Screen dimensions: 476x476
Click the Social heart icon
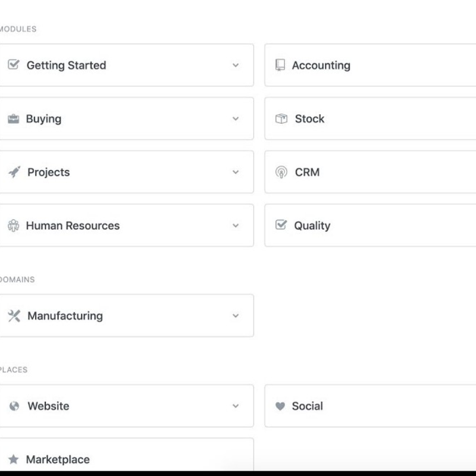[x=280, y=406]
